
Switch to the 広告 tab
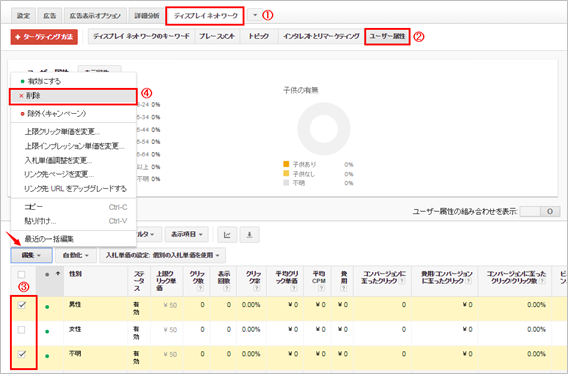[50, 16]
